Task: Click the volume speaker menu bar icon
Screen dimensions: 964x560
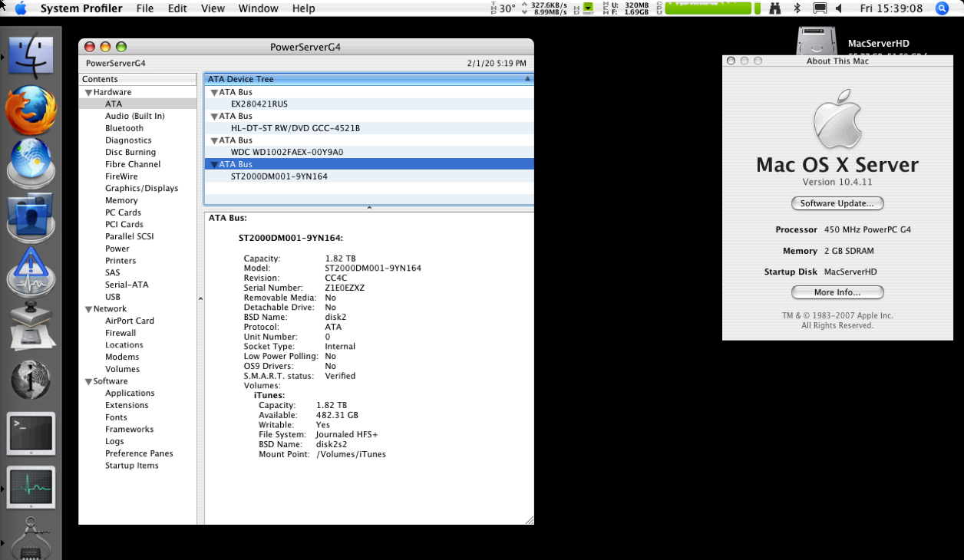Action: tap(839, 8)
